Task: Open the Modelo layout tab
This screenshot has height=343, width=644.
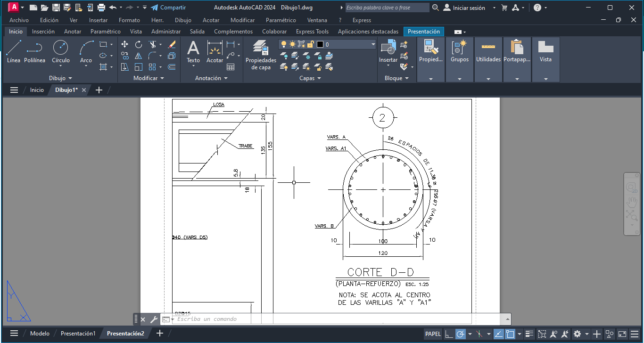Action: (40, 334)
